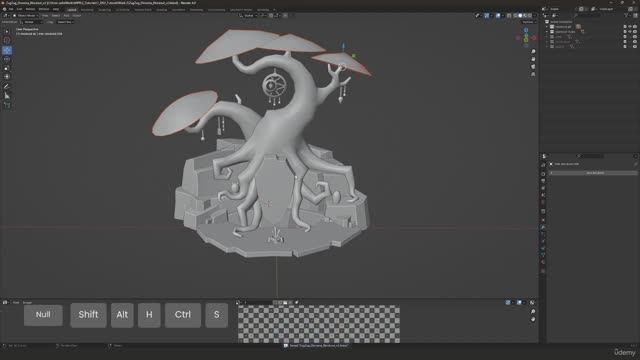The width and height of the screenshot is (640, 360).
Task: Select the Scale tool
Action: (7, 68)
